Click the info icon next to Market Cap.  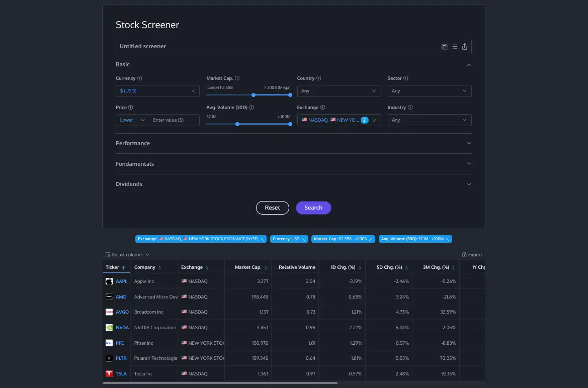click(x=237, y=78)
